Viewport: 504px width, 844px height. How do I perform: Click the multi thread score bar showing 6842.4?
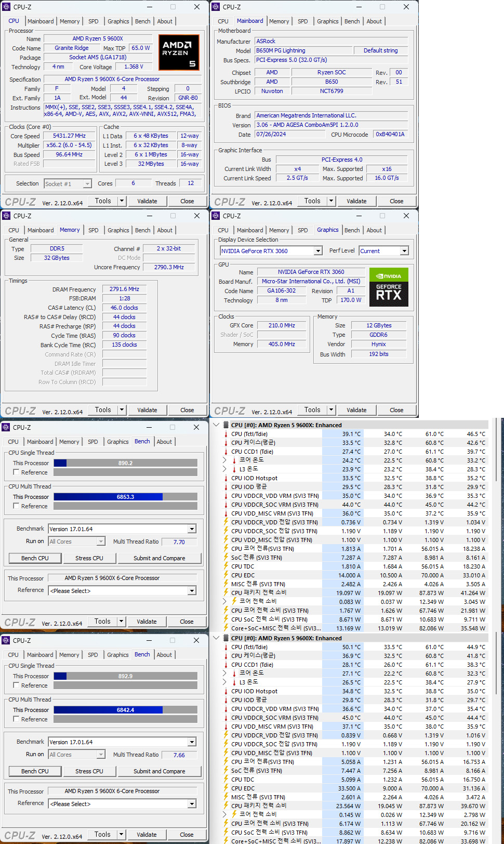click(125, 710)
